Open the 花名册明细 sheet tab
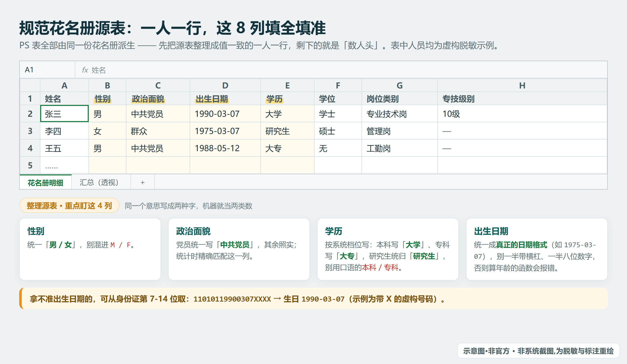The height and width of the screenshot is (364, 627). 46,182
